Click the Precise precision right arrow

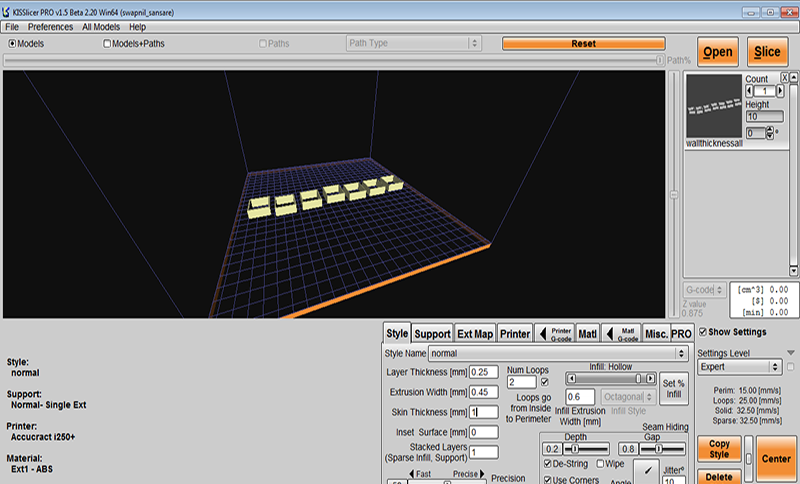tap(482, 474)
